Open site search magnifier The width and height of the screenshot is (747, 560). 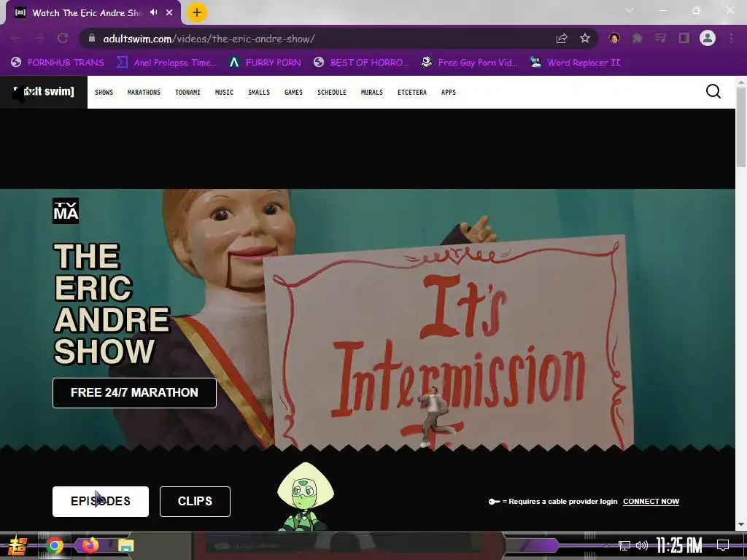coord(713,91)
